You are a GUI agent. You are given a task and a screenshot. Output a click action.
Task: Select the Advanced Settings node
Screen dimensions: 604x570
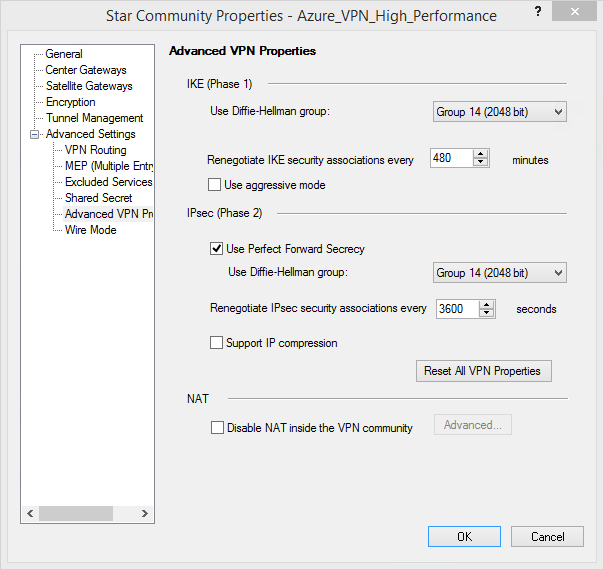tap(91, 134)
